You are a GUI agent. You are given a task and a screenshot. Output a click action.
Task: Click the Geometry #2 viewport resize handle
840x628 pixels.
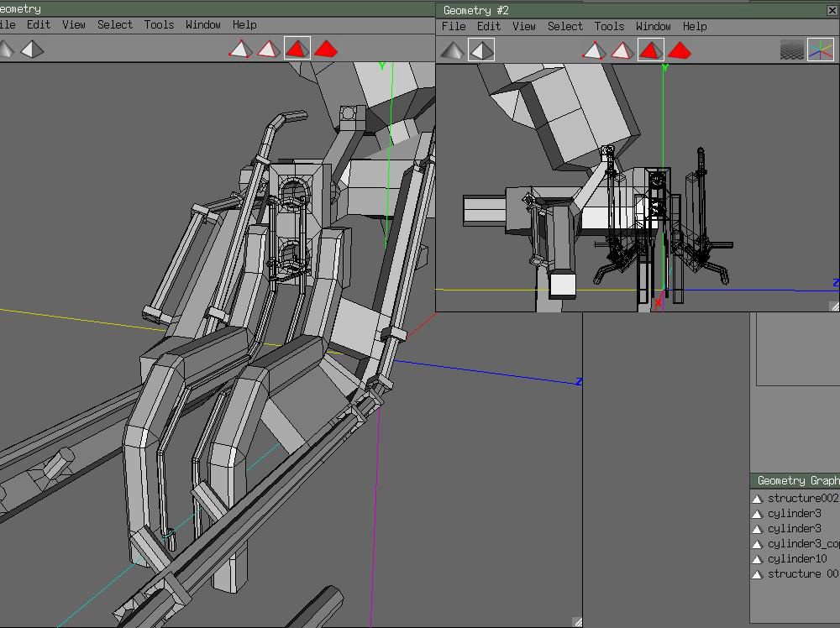(833, 306)
